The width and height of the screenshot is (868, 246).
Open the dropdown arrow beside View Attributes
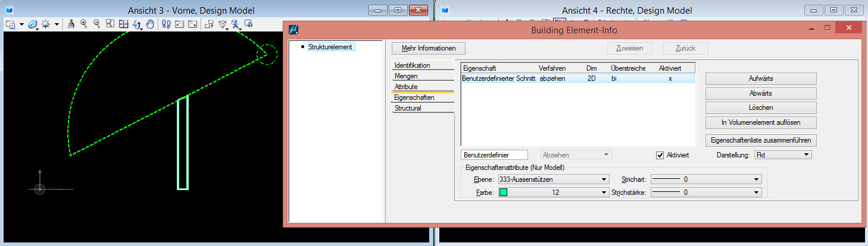(21, 24)
